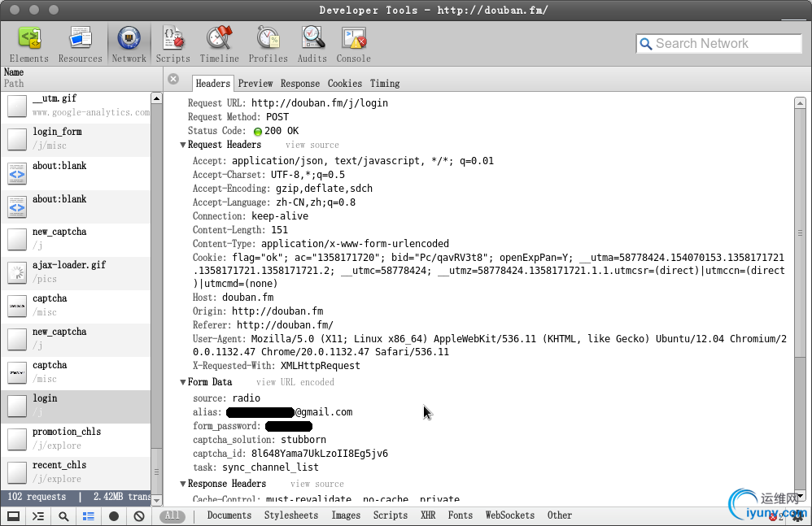Image resolution: width=812 pixels, height=526 pixels.
Task: Click the headers pane scrollbar thumb
Action: [x=800, y=233]
